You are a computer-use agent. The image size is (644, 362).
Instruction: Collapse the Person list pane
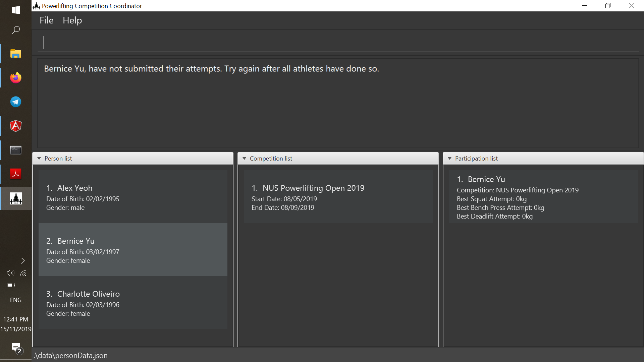[x=39, y=159]
